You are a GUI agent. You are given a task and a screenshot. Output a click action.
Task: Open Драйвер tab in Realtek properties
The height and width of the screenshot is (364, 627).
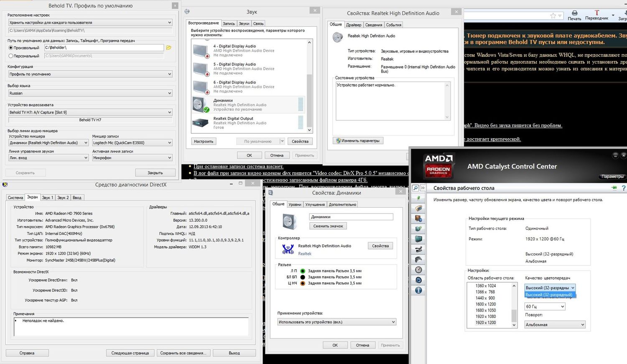354,25
